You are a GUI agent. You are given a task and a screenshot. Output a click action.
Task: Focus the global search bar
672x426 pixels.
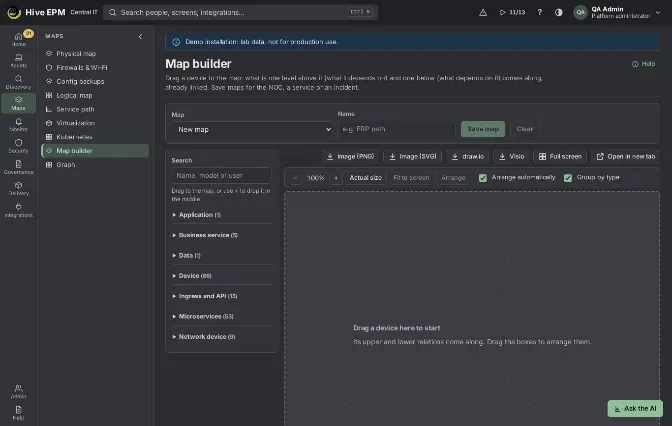[x=240, y=12]
